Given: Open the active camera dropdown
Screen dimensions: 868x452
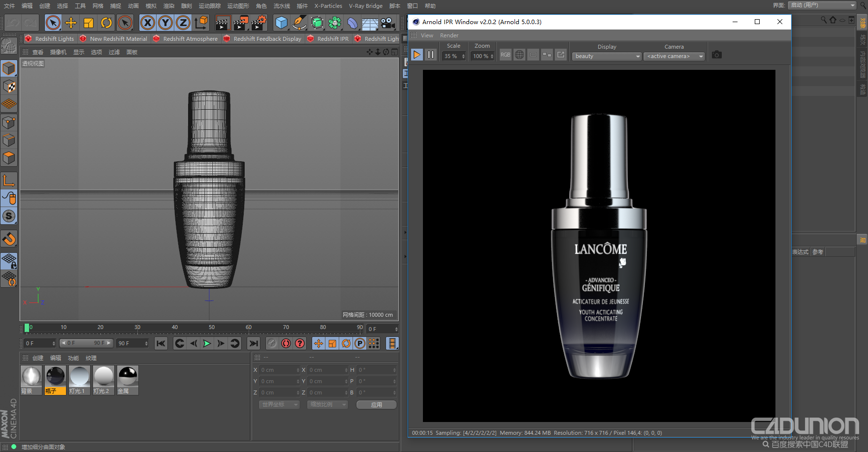Looking at the screenshot, I should (x=674, y=56).
